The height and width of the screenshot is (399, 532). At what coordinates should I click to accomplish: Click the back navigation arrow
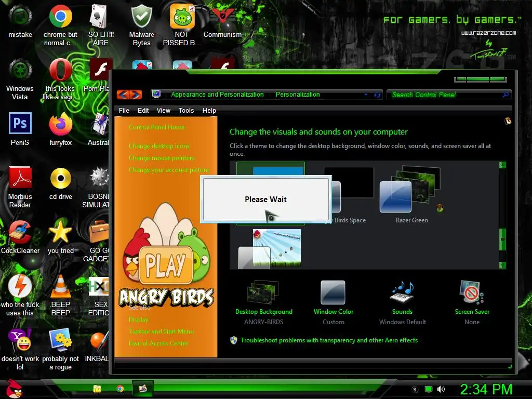123,95
